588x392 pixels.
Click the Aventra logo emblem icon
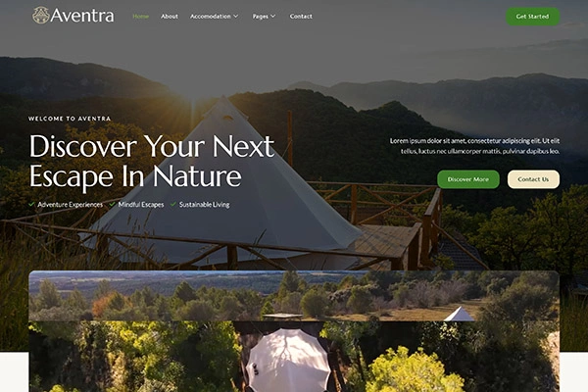pyautogui.click(x=40, y=16)
